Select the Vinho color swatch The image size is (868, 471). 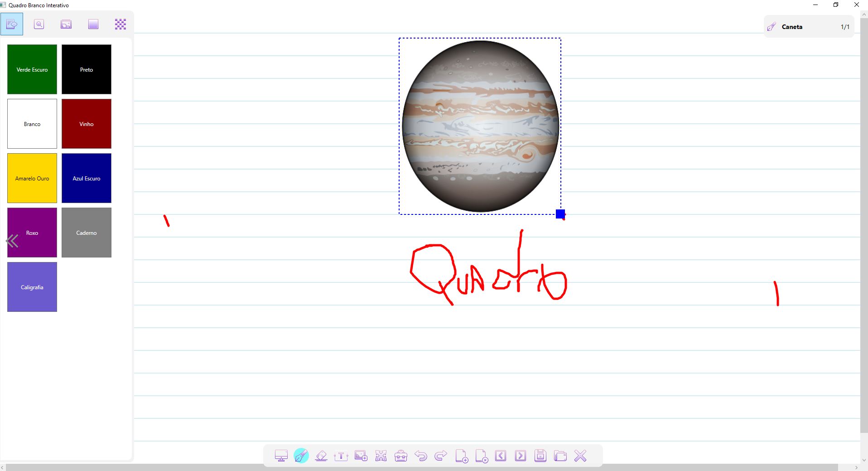click(x=86, y=124)
